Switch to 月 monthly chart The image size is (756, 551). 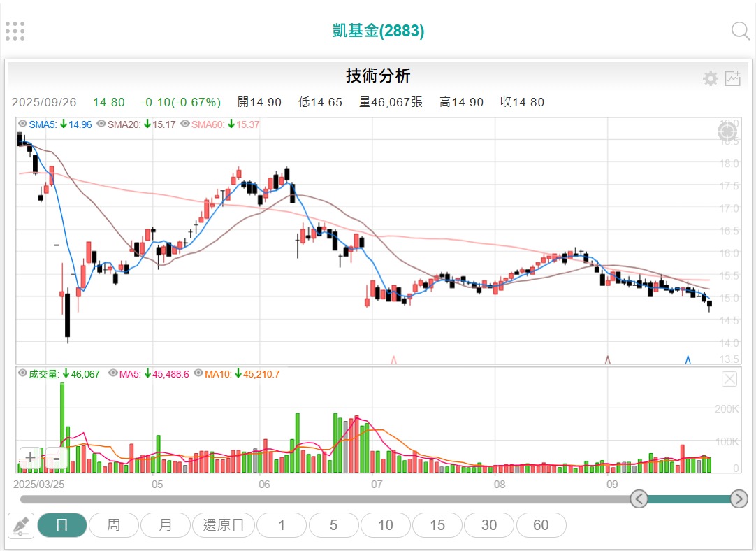[166, 525]
